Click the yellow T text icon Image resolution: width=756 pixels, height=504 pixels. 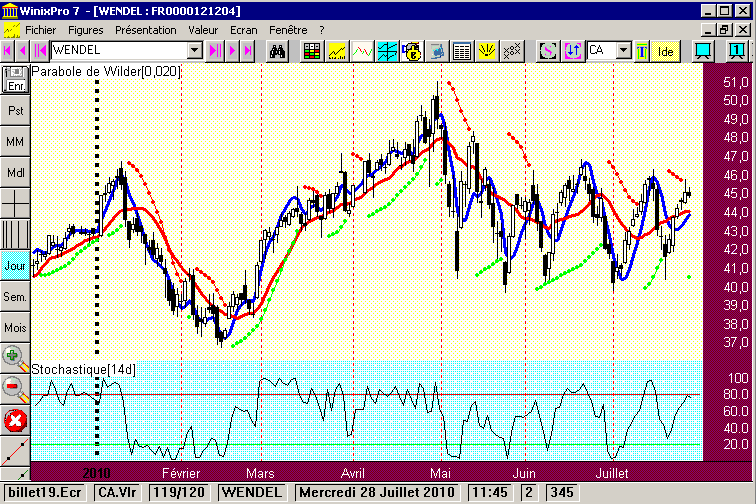642,51
